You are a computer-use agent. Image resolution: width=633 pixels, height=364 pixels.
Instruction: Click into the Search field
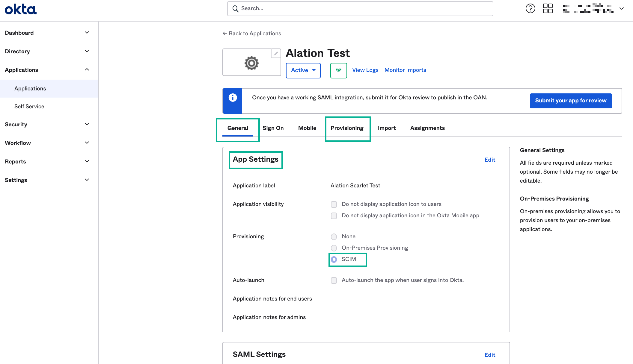360,9
